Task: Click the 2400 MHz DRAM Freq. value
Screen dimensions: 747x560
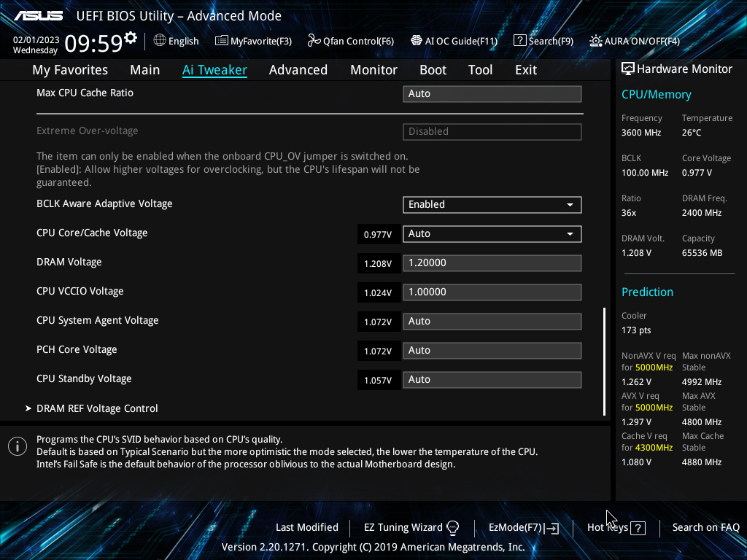Action: 702,213
